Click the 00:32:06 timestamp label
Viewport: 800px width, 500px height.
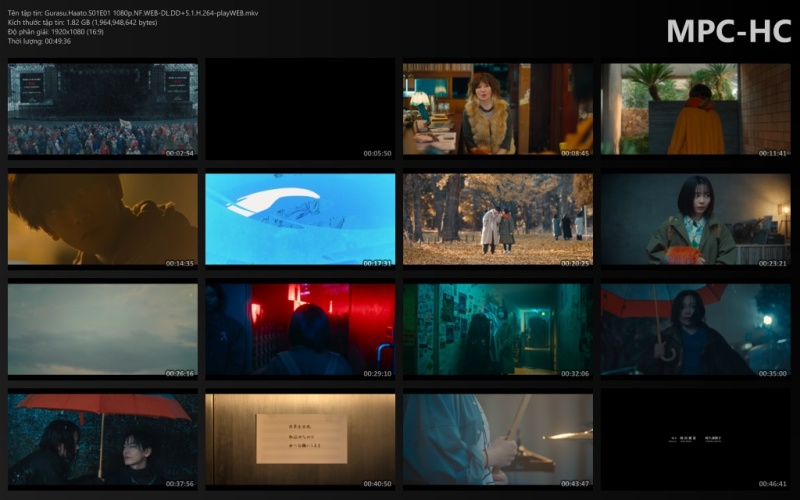[x=575, y=373]
